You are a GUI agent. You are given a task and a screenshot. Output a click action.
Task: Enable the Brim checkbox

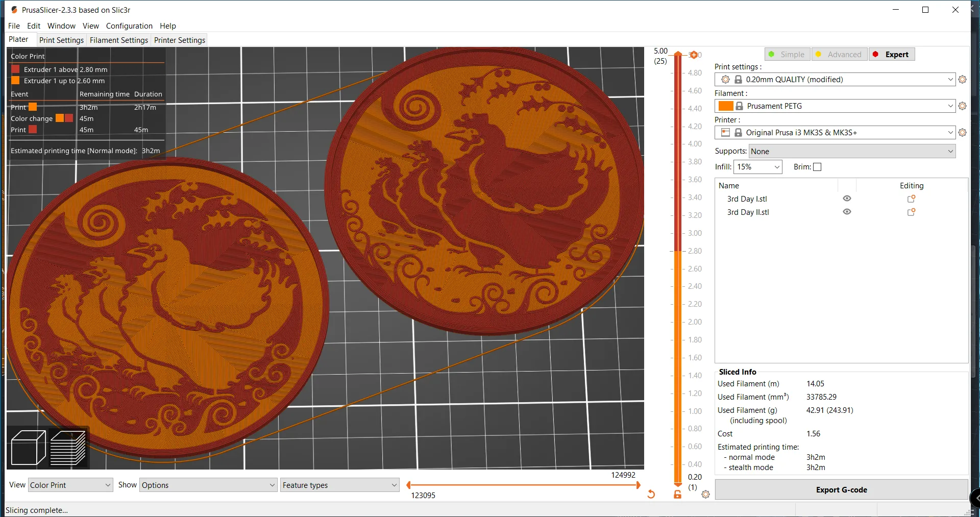tap(817, 167)
